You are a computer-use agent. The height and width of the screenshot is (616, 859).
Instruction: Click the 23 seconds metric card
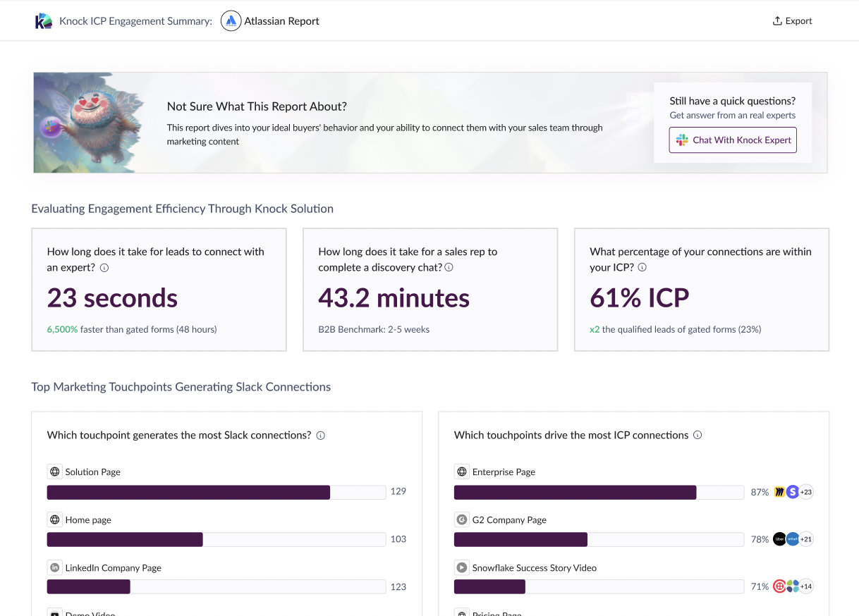(159, 289)
